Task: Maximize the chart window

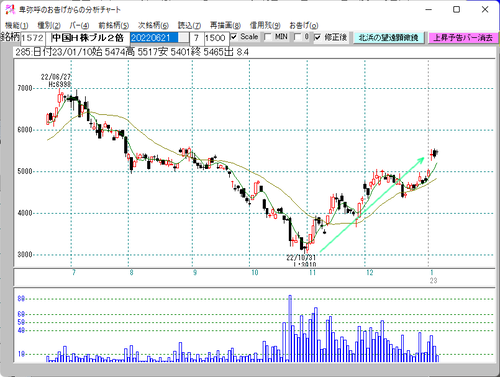Action: (x=457, y=9)
